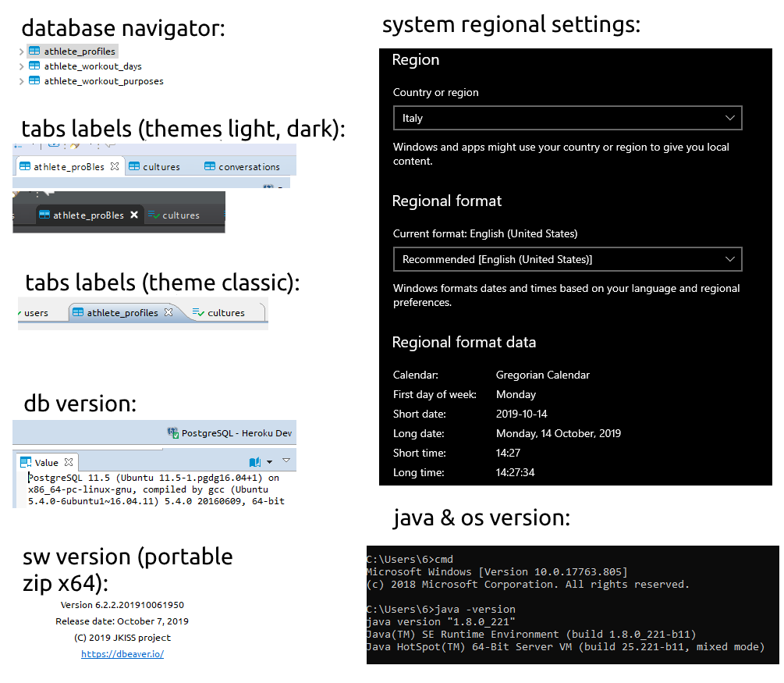Click the script icon on classic cultures tab
Screen dimensions: 784x683
coord(198,312)
